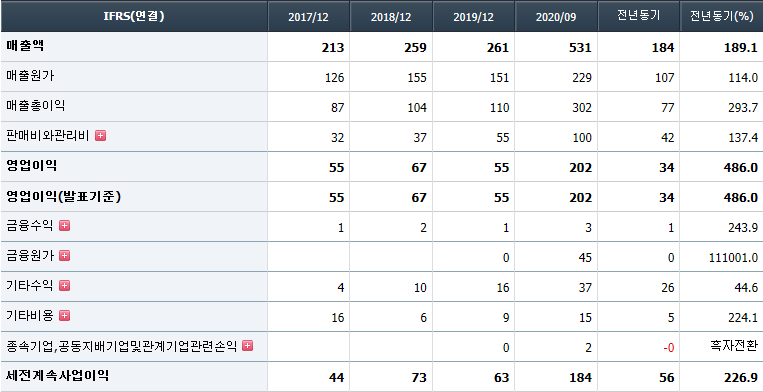The width and height of the screenshot is (763, 392).
Task: Click 세전계속사업이익 growth value 226.9
Action: [741, 378]
